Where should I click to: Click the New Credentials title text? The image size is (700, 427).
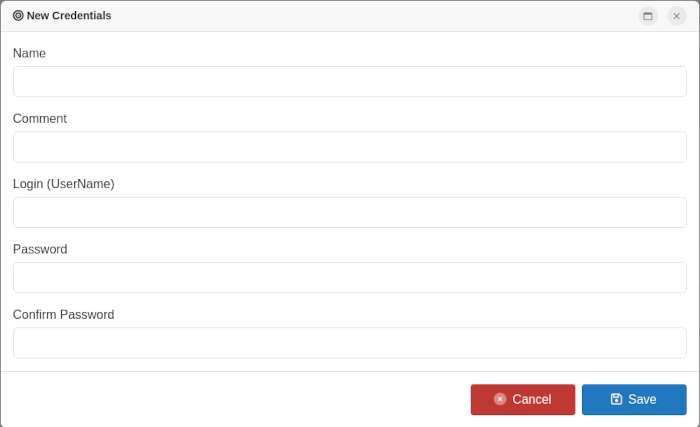pyautogui.click(x=69, y=16)
